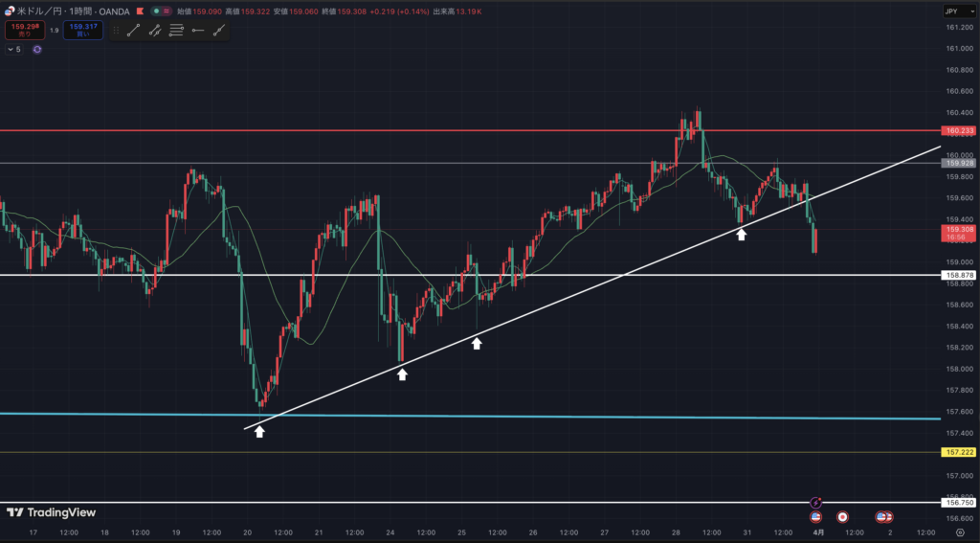Select the red 160.233 horizontal line label
The image size is (980, 543).
point(958,130)
